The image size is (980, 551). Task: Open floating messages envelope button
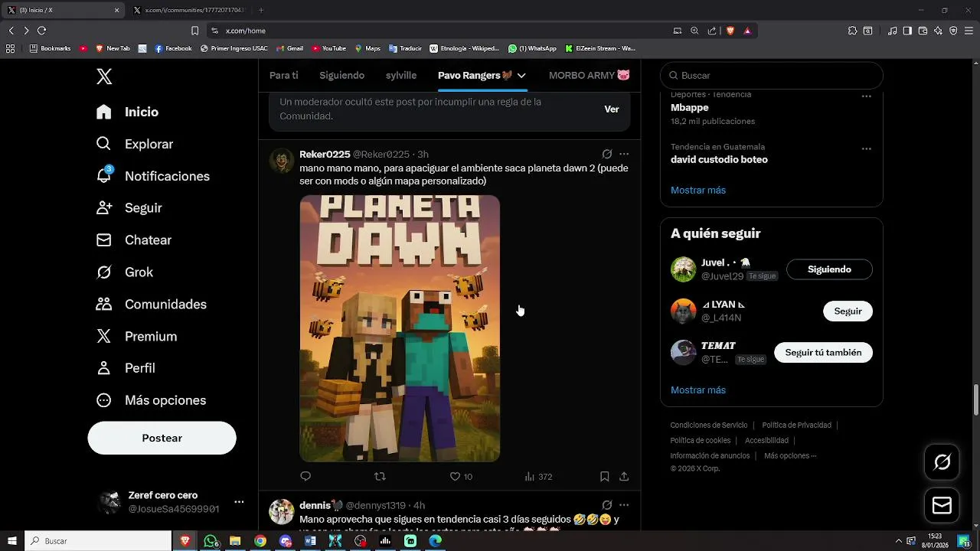(x=942, y=506)
